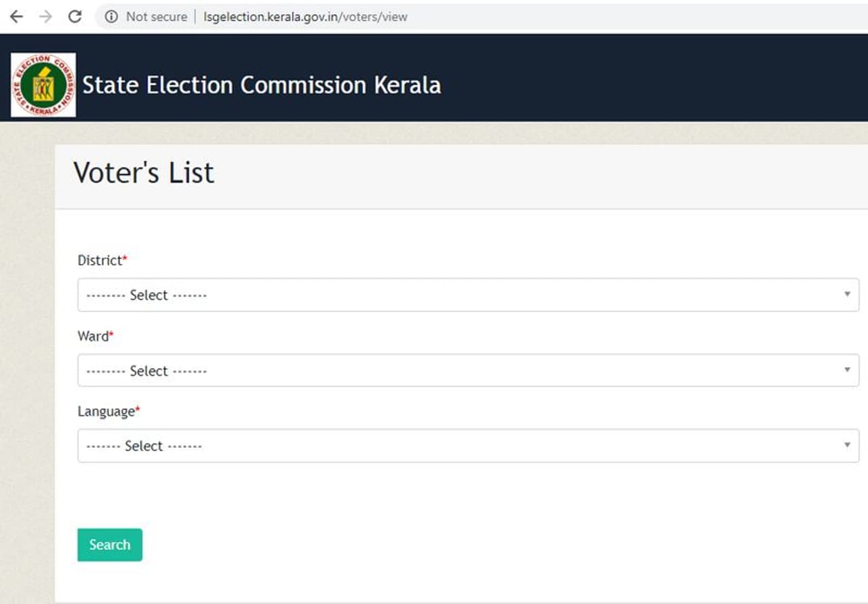Click the Not secure warning label
The width and height of the screenshot is (868, 604).
pyautogui.click(x=156, y=17)
